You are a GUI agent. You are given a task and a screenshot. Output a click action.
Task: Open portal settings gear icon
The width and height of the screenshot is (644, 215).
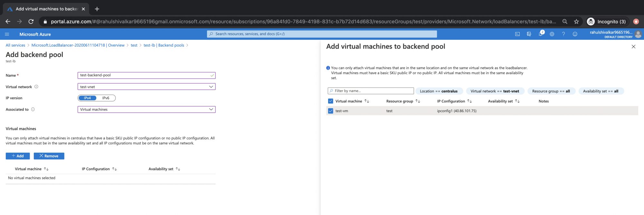coord(552,34)
